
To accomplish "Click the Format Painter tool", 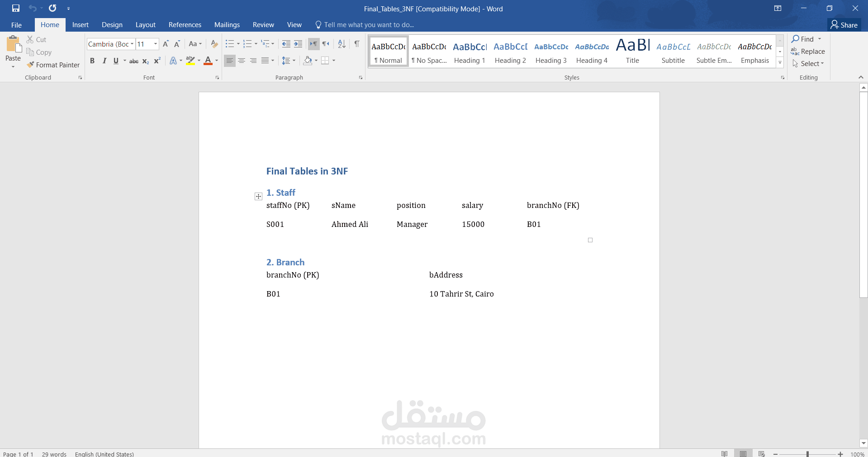I will coord(53,65).
